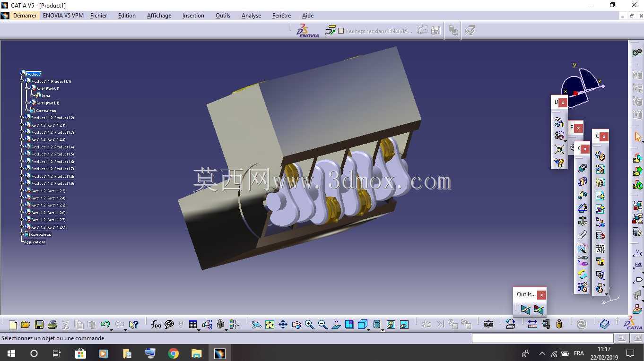Activate the What's This help cursor icon
The image size is (644, 361).
pos(133,325)
